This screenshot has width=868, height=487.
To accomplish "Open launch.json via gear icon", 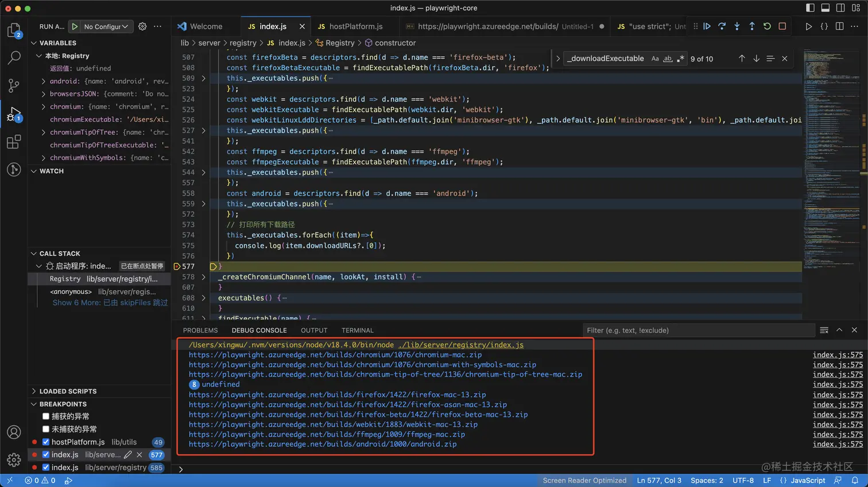I will tap(142, 26).
